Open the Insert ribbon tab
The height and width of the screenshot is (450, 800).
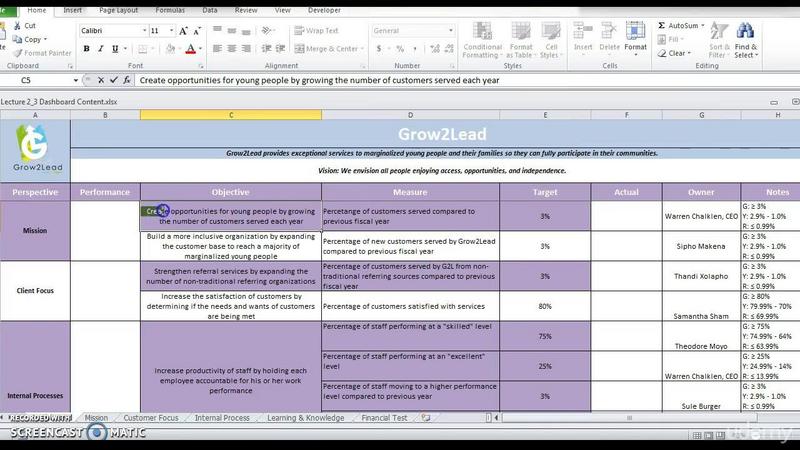click(72, 10)
